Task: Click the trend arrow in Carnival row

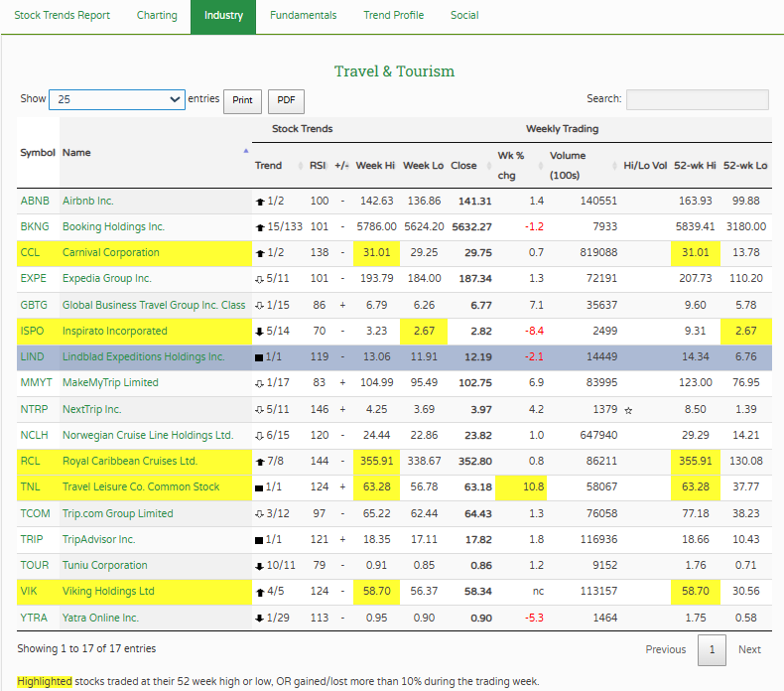Action: click(259, 254)
